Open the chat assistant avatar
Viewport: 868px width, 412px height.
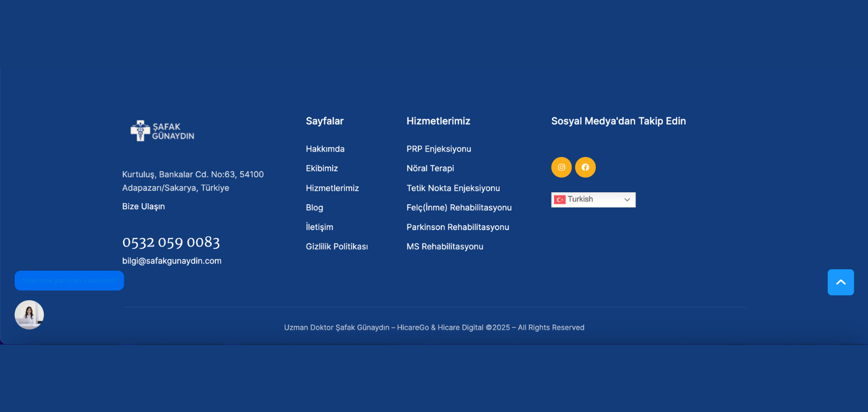coord(29,315)
